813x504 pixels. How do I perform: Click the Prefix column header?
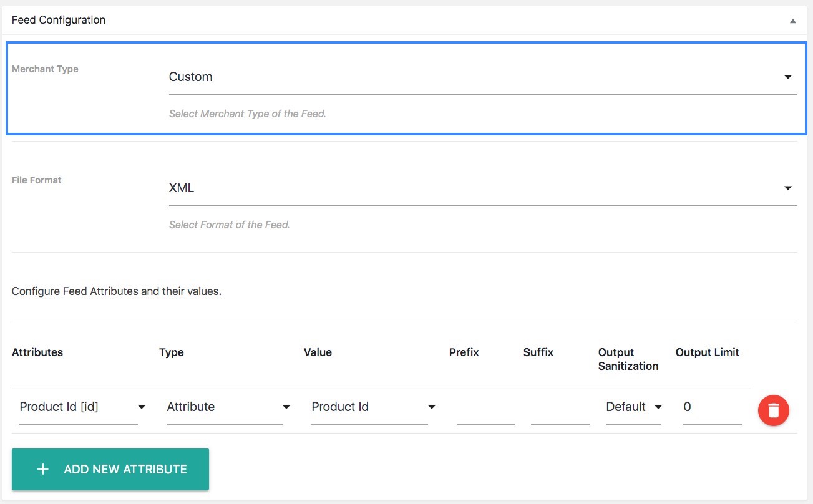click(x=464, y=352)
